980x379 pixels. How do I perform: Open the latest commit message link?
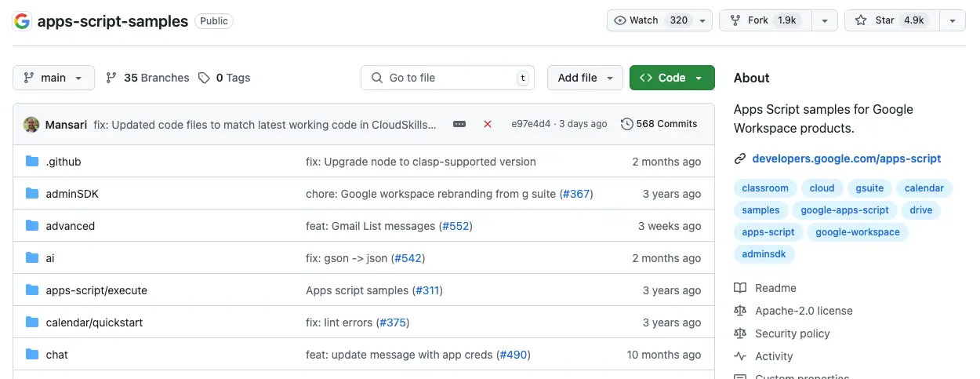click(x=265, y=124)
